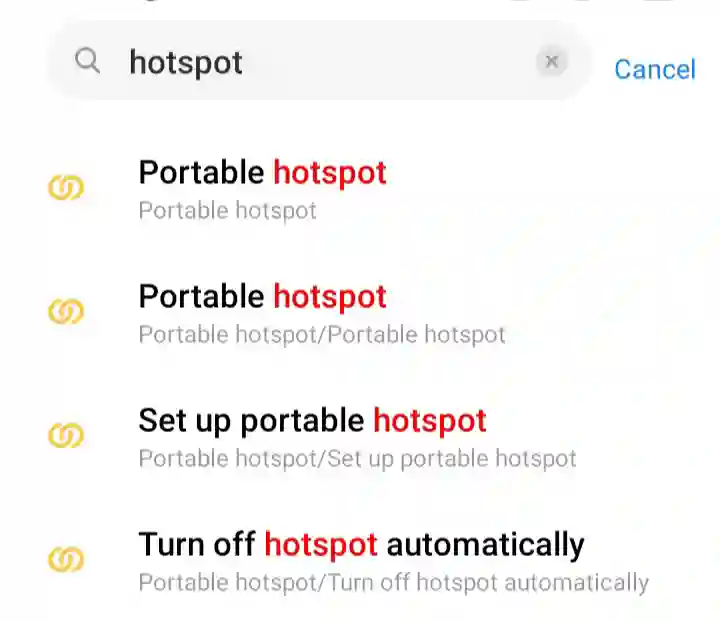Tap the second Portable hotspot link icon
The image size is (720, 621).
click(x=66, y=311)
